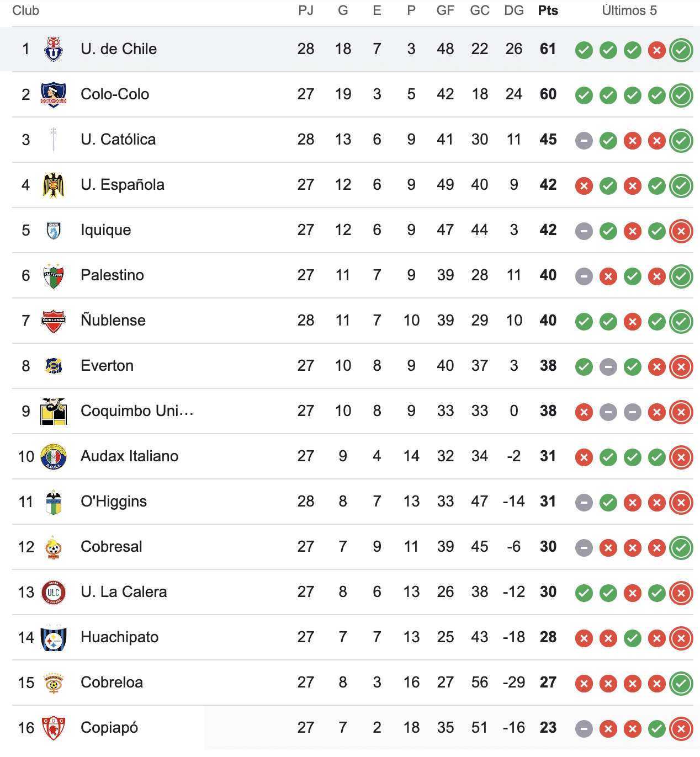
Task: Click U. de Chile's latest win indicator
Action: tap(681, 50)
